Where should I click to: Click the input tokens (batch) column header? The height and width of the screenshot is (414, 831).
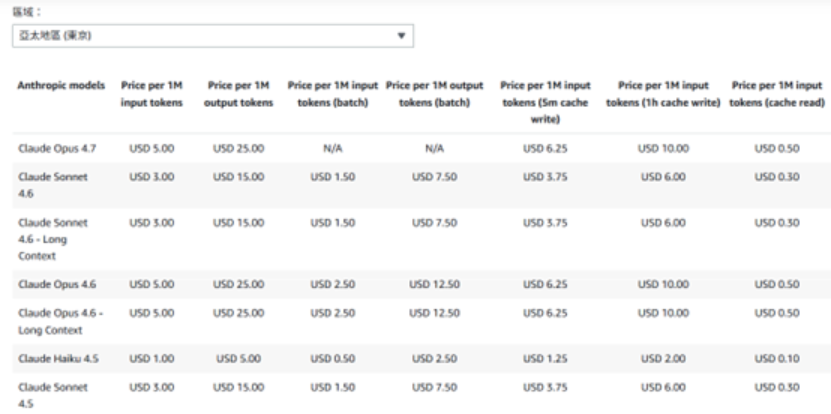coord(333,94)
